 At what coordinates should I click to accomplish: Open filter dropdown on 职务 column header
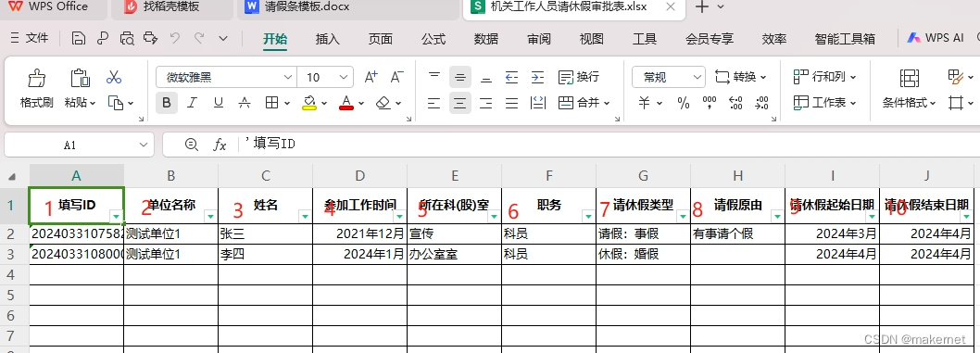click(588, 216)
